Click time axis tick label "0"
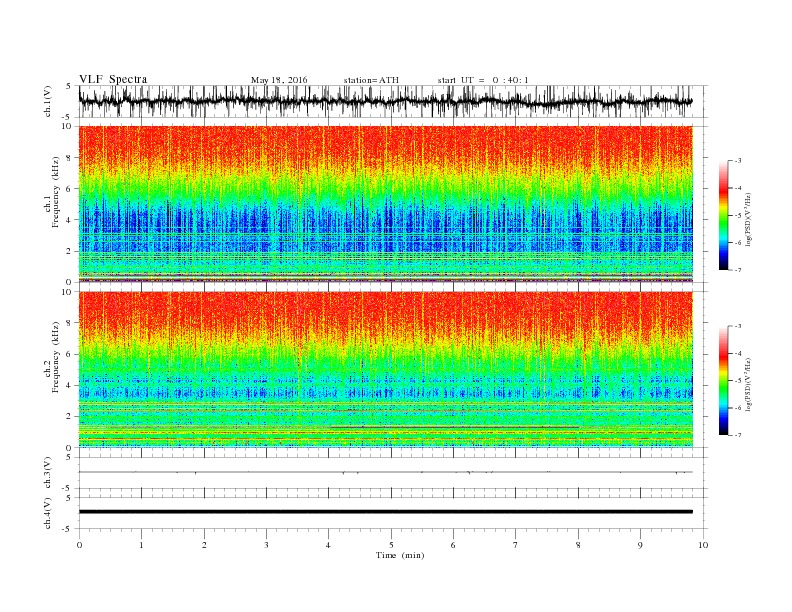The height and width of the screenshot is (612, 792). (79, 545)
